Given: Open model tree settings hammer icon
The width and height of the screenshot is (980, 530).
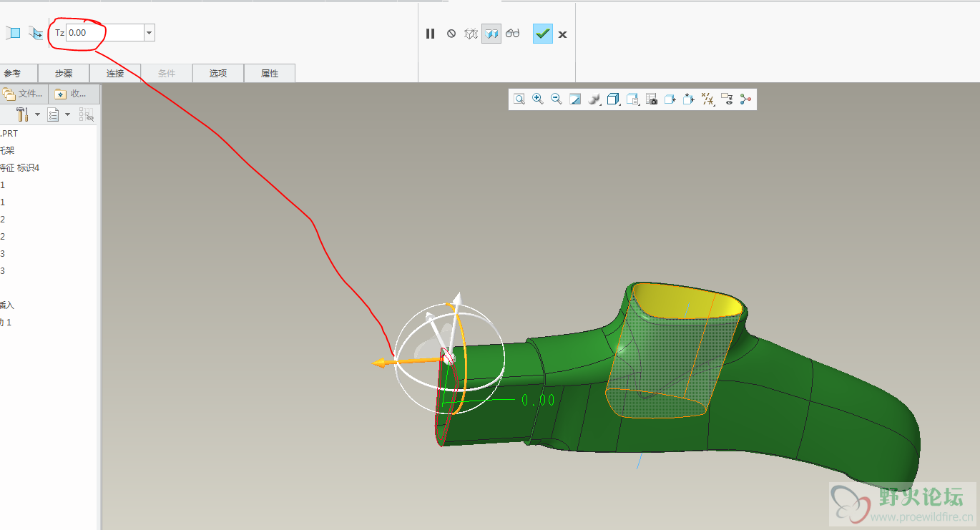Looking at the screenshot, I should pos(22,114).
